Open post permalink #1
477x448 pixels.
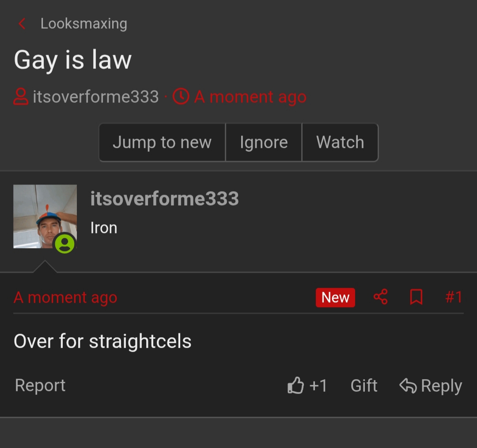click(x=454, y=297)
